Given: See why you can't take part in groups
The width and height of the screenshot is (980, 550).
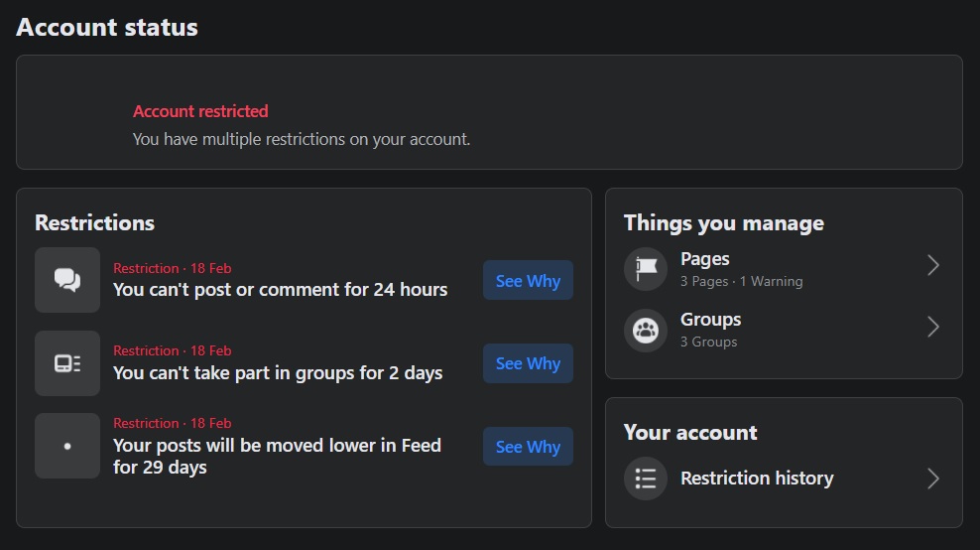Looking at the screenshot, I should 528,363.
